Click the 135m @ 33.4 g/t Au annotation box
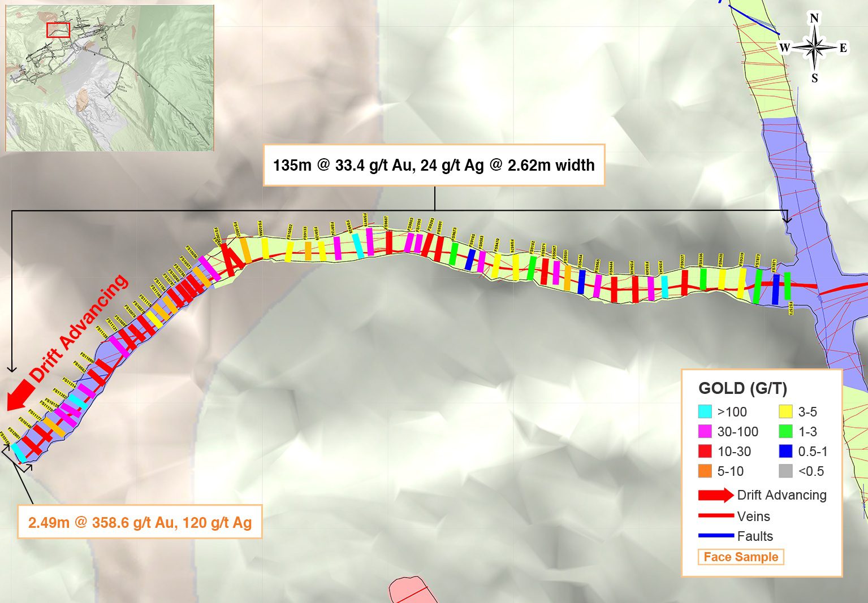Image resolution: width=868 pixels, height=603 pixels. click(434, 165)
